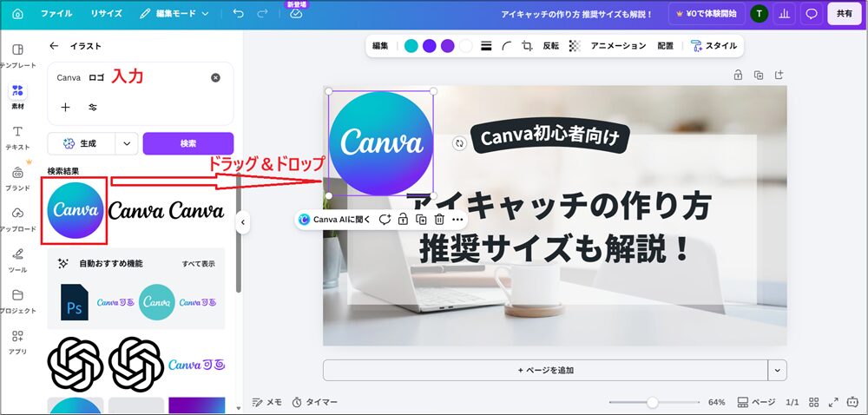Open the テキスト sidebar tab

(17, 137)
